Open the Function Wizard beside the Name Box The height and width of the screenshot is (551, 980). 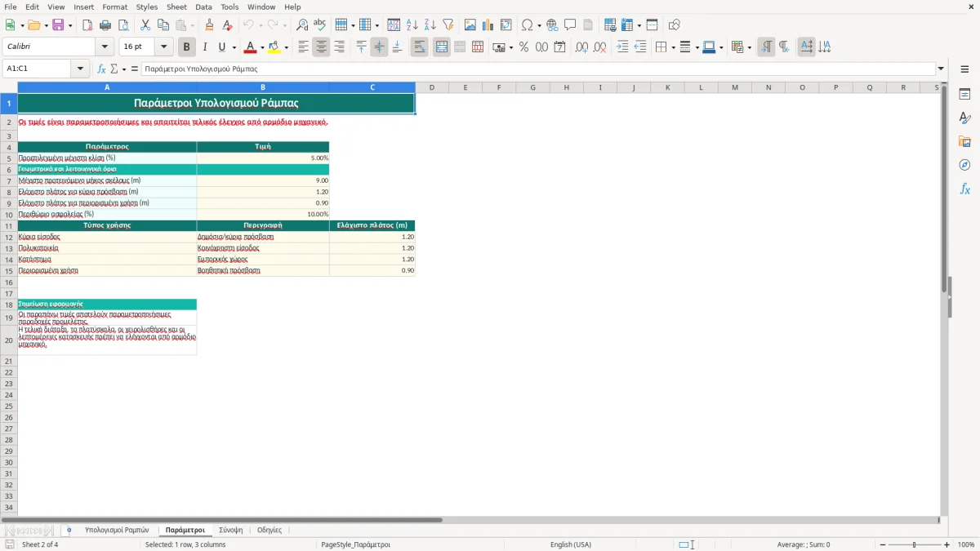coord(101,69)
